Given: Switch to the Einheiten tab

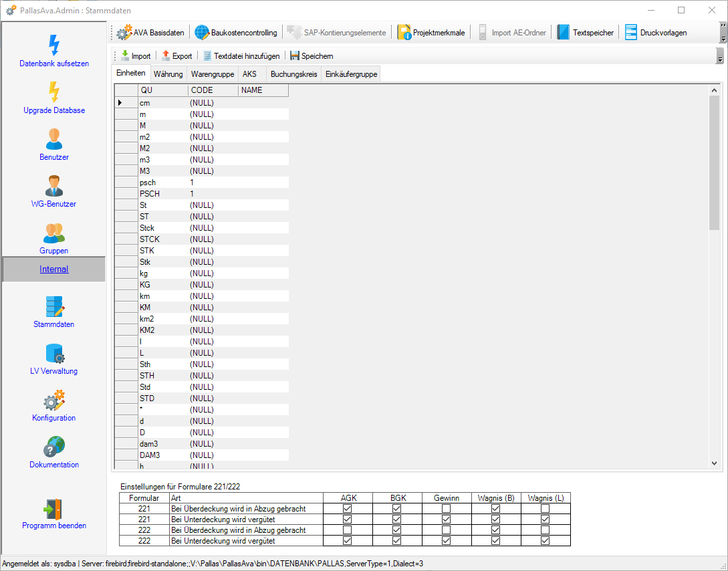Looking at the screenshot, I should [131, 73].
